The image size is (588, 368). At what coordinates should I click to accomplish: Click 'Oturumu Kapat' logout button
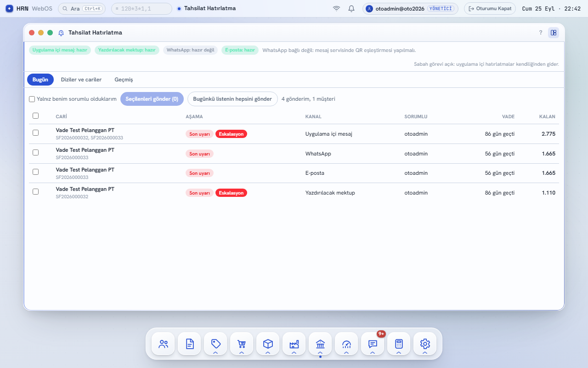(x=490, y=8)
